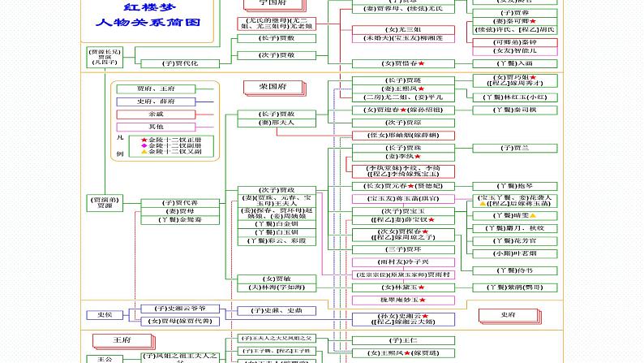This screenshot has width=644, height=363.
Task: Select the (丫鬟)白金钏 box
Action: [x=277, y=224]
